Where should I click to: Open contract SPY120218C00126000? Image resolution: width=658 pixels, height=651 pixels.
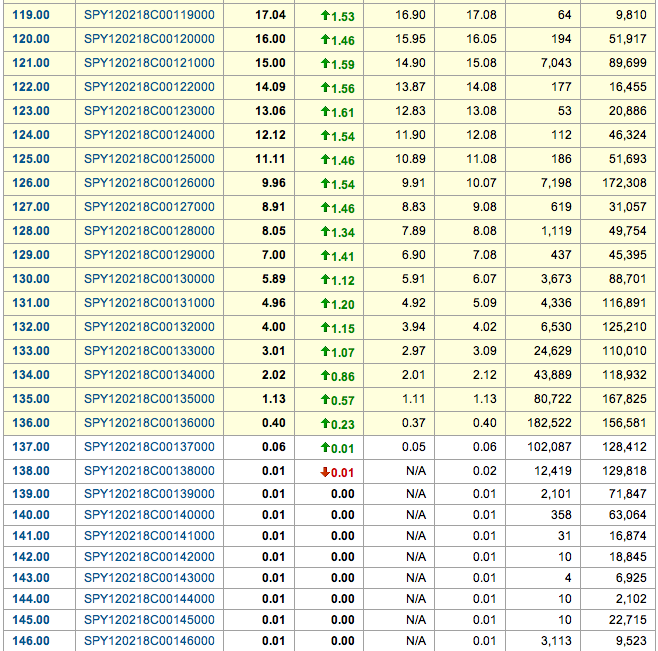click(x=149, y=183)
